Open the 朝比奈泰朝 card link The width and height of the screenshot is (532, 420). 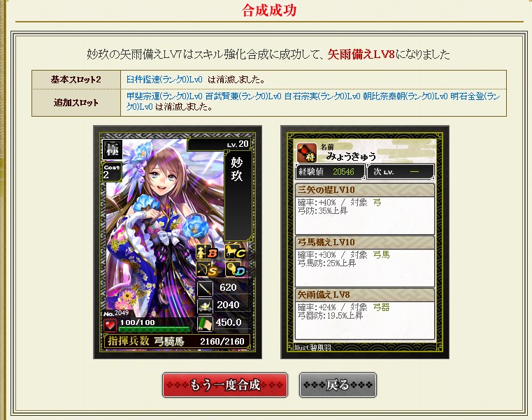405,96
